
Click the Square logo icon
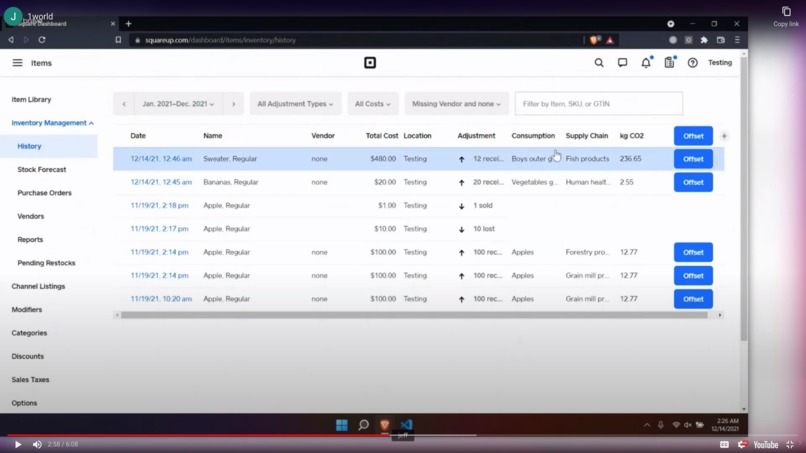[370, 63]
